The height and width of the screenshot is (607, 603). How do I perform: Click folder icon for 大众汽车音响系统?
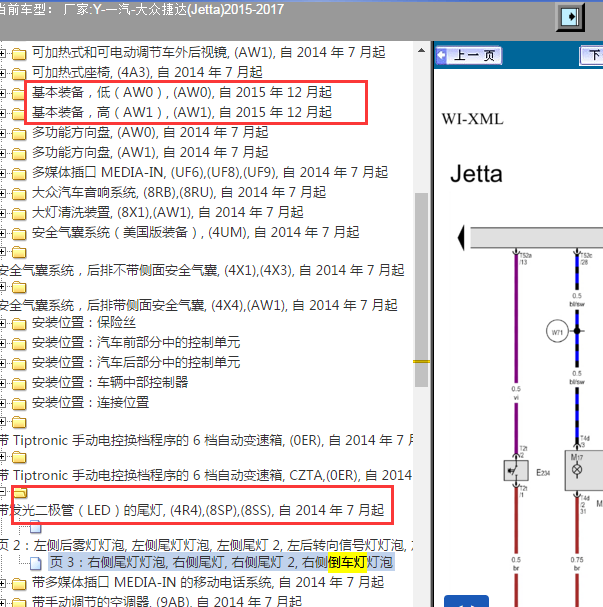[x=19, y=193]
